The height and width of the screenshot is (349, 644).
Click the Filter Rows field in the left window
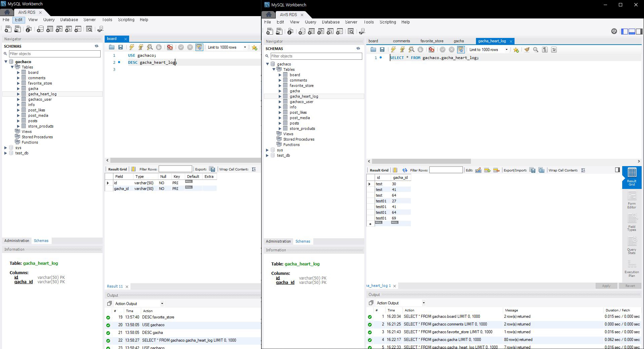point(175,169)
